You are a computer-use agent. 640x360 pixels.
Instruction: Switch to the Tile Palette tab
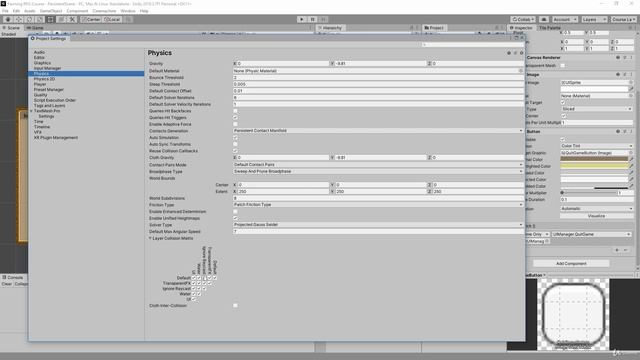click(x=550, y=28)
